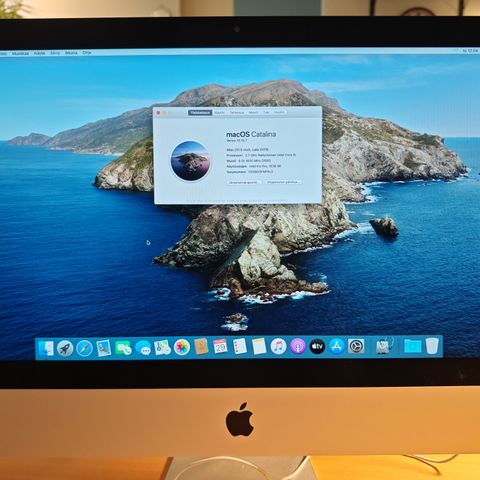The width and height of the screenshot is (480, 480).
Task: Click the Näytönohjain graphics info line
Action: pyautogui.click(x=254, y=166)
